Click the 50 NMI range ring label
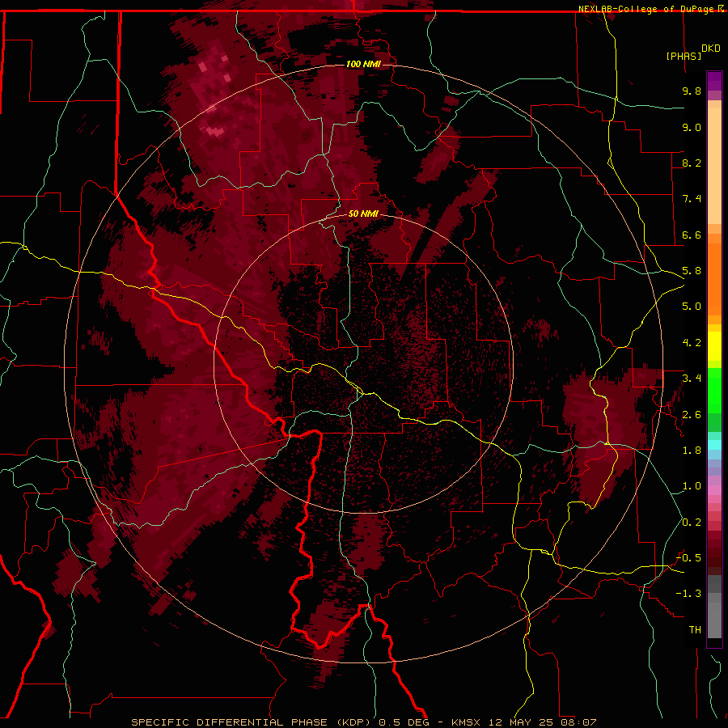Viewport: 728px width, 728px height. click(x=363, y=214)
